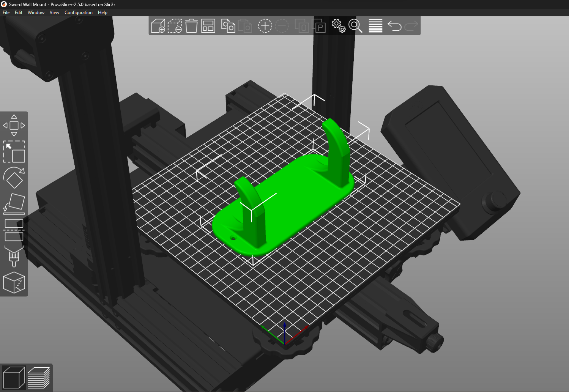
Task: Click the Redo arrow
Action: (411, 26)
